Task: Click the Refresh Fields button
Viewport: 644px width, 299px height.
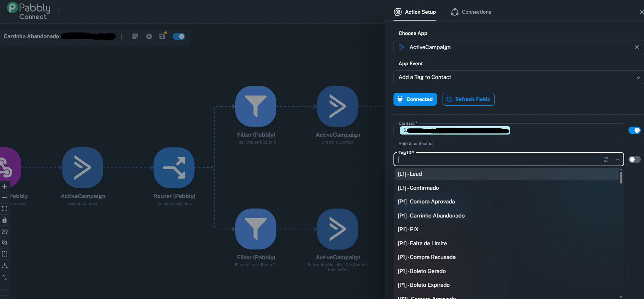Action: coord(469,99)
